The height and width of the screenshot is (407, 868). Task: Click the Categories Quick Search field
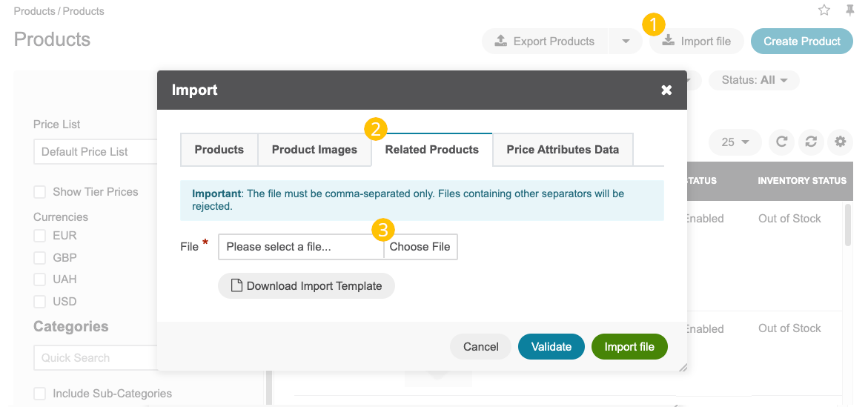coord(95,358)
